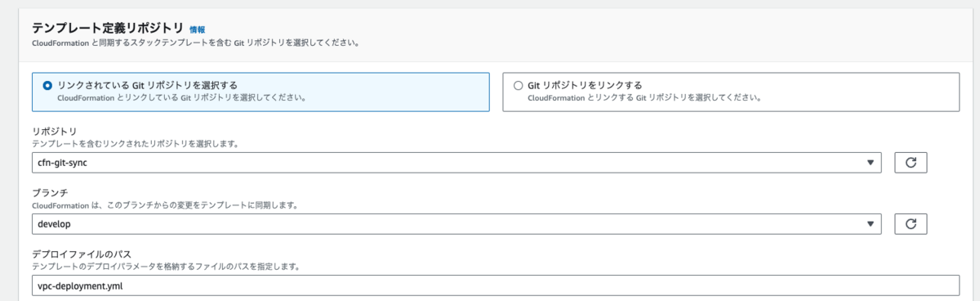The image size is (980, 301).
Task: Open the 情報 link next to heading
Action: 198,29
